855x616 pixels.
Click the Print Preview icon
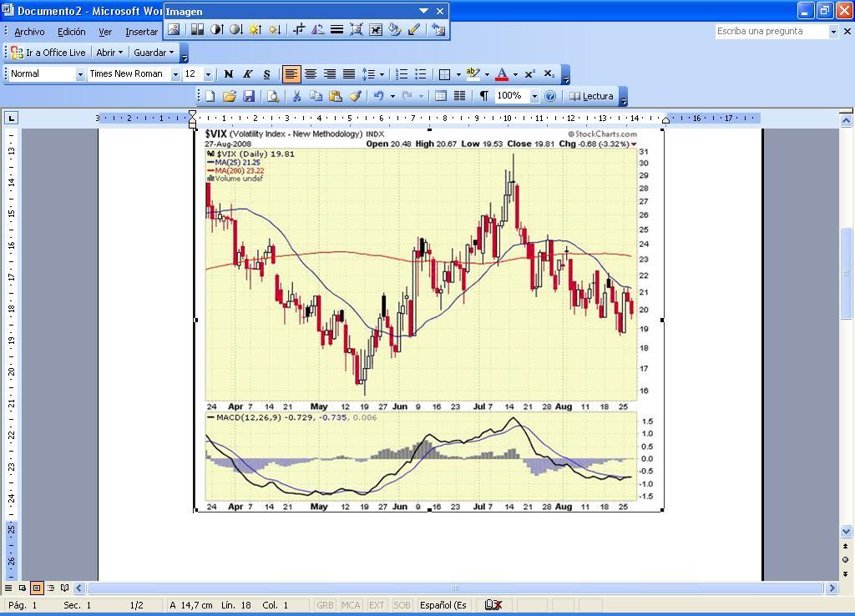[x=272, y=96]
